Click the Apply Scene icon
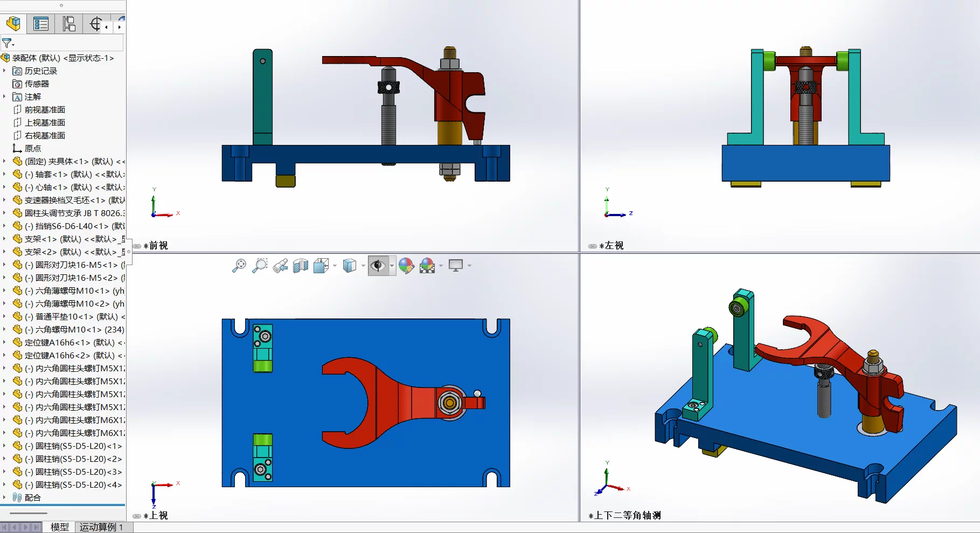980x533 pixels. pyautogui.click(x=427, y=266)
